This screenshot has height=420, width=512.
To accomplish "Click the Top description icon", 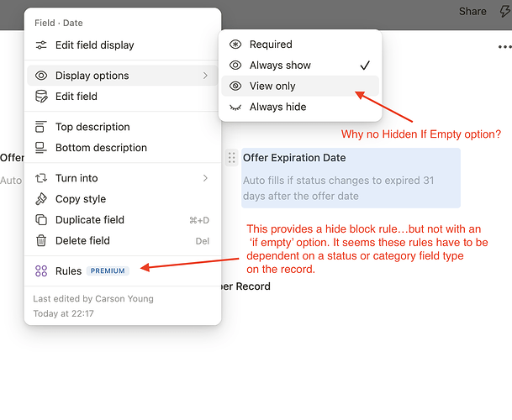I will 41,127.
